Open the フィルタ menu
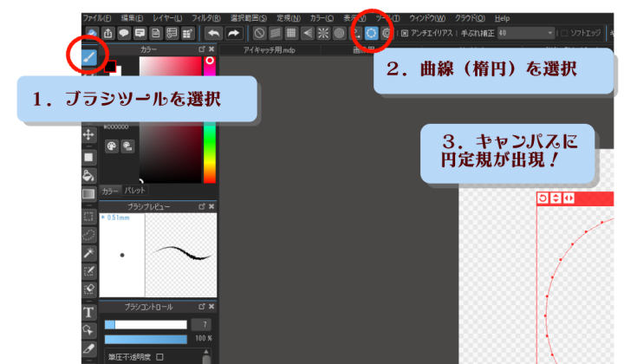Viewport: 637px width, 364px height. point(206,18)
